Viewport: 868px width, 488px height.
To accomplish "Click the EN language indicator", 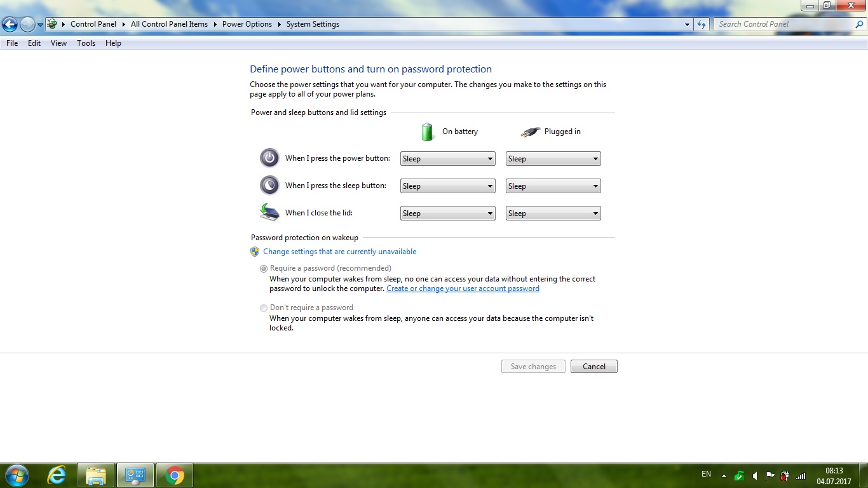I will (706, 474).
